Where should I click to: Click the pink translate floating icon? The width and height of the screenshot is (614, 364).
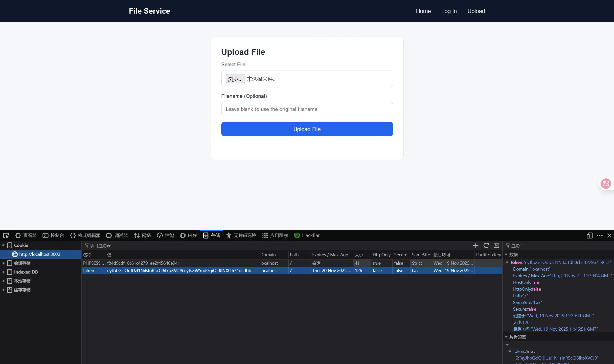(x=606, y=184)
